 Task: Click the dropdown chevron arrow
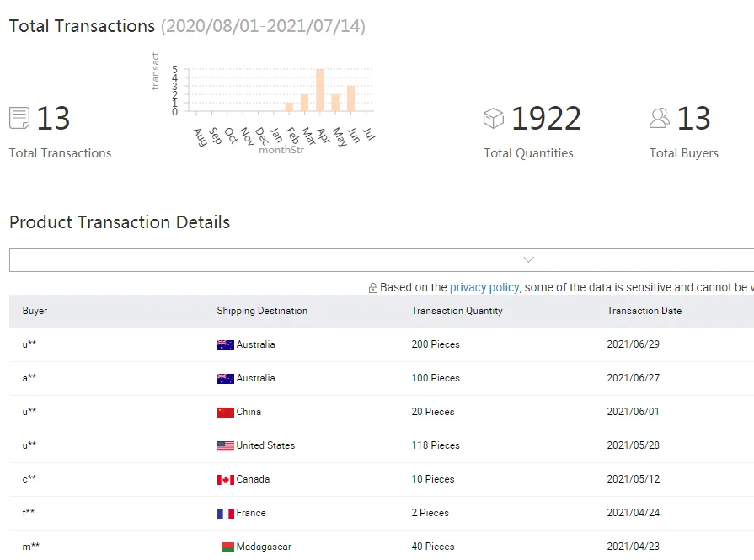528,260
